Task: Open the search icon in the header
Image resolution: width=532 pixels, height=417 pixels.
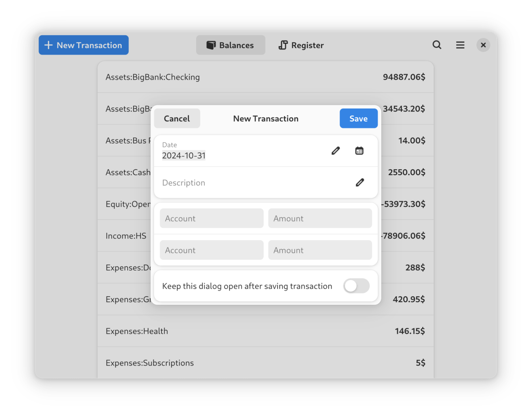Action: pyautogui.click(x=437, y=45)
